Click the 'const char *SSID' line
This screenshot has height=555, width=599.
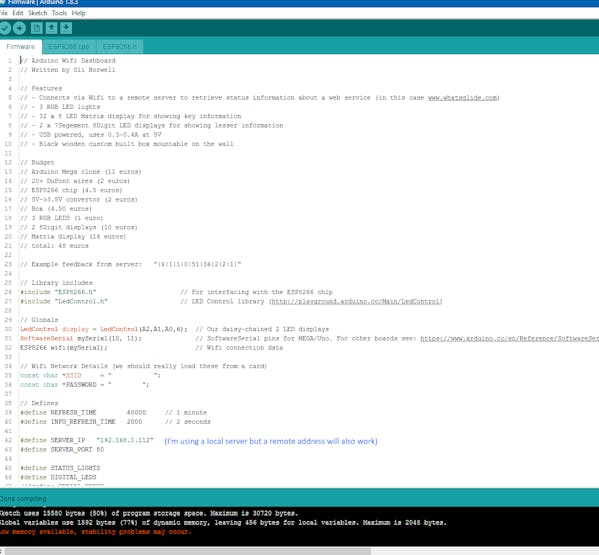coord(90,375)
